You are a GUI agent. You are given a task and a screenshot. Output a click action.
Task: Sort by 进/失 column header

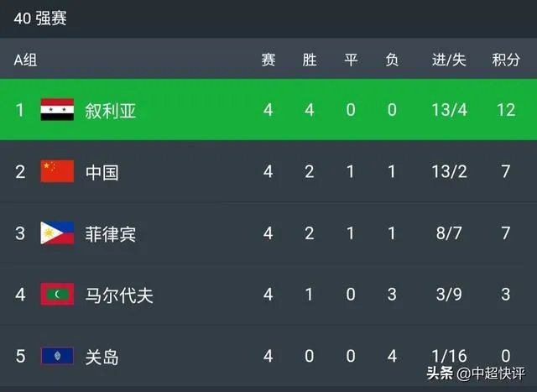(449, 60)
